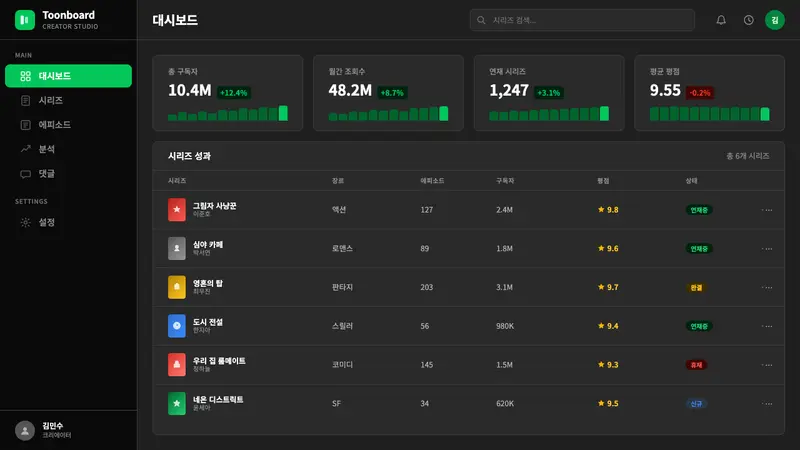Click the 상태 column header
The image size is (800, 450).
click(691, 181)
